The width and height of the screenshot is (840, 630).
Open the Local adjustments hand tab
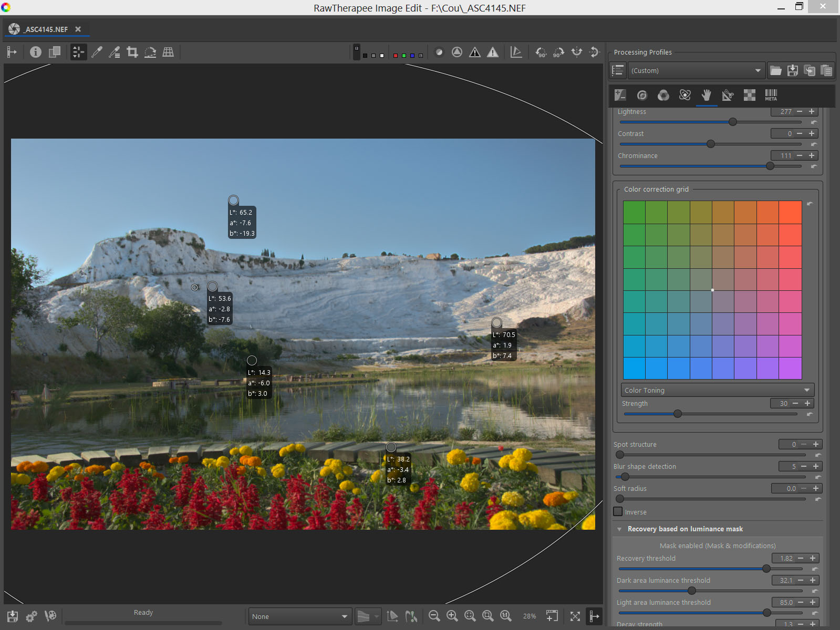click(x=707, y=95)
